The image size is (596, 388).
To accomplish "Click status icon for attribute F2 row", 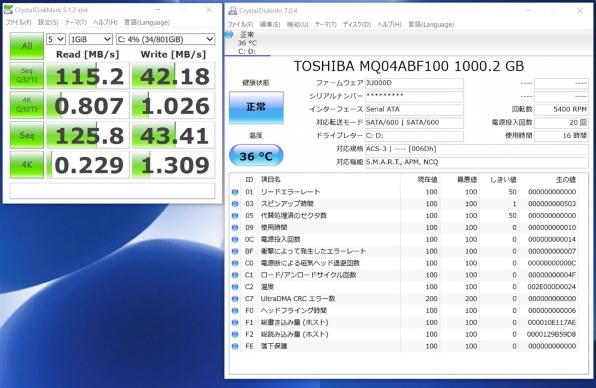I will (x=235, y=334).
